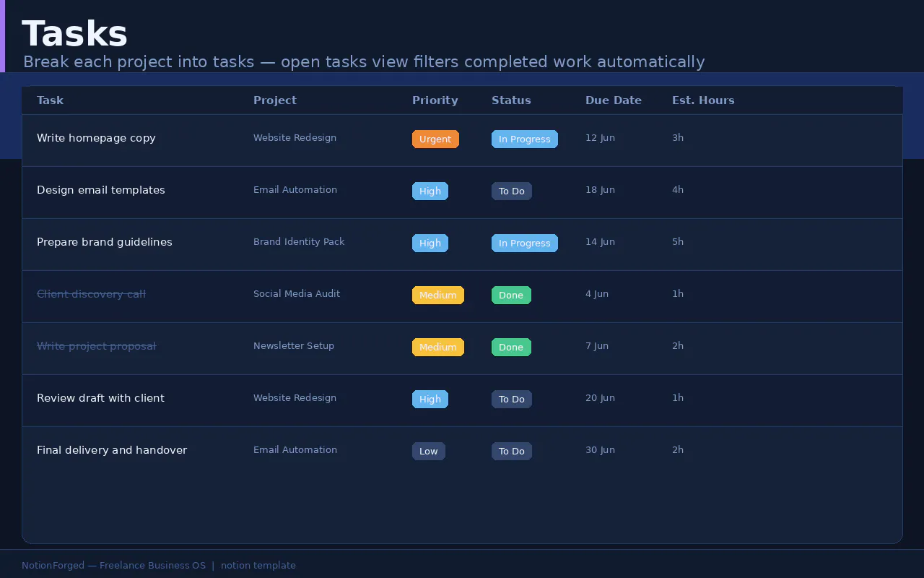Sort by the Priority column header
The image size is (924, 578).
435,100
